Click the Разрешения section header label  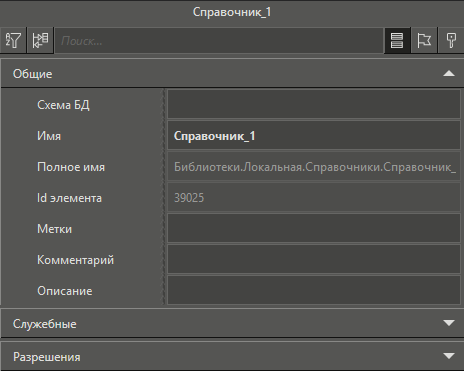click(x=46, y=357)
